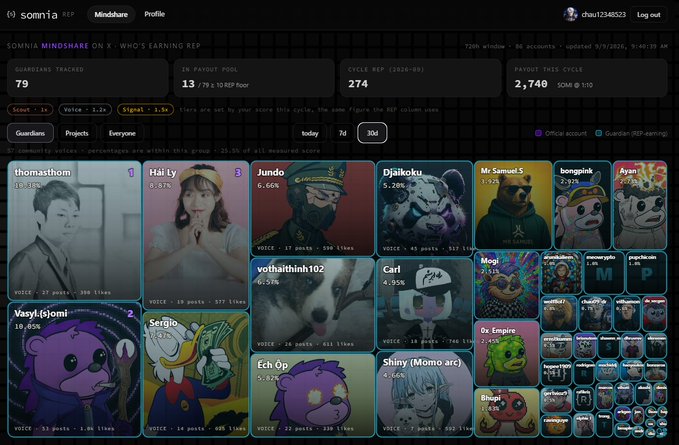Open the 0x_Empire green character card
The image size is (679, 445).
tap(507, 353)
